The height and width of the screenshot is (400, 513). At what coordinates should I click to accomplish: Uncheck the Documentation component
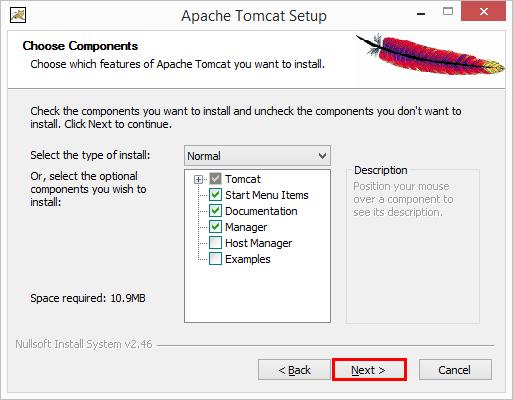coord(215,211)
